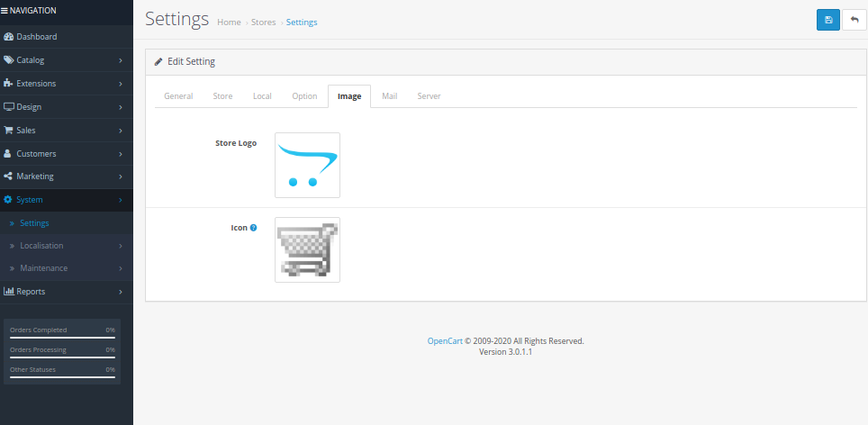The width and height of the screenshot is (868, 425).
Task: Click the Customers person icon
Action: [x=8, y=153]
